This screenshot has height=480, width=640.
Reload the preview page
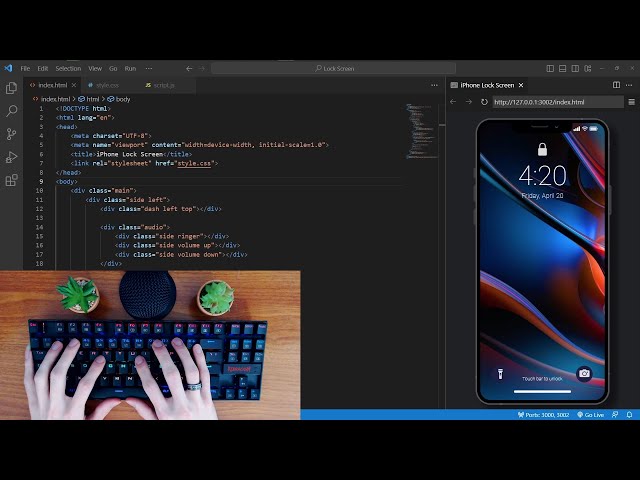tap(484, 102)
